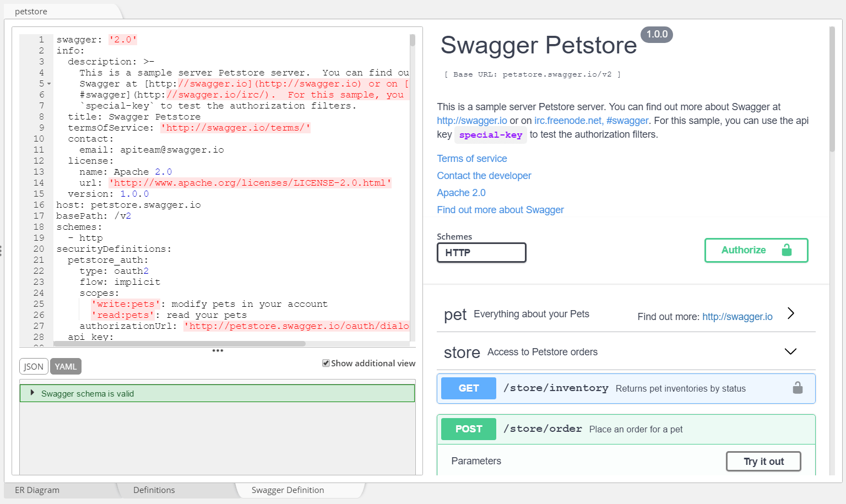Select the petstore document tab
The height and width of the screenshot is (504, 846).
(x=30, y=11)
